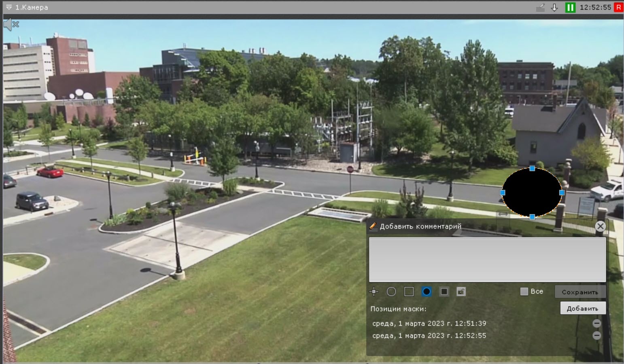Click the export down-arrow icon
Image resolution: width=624 pixels, height=364 pixels.
coord(555,7)
